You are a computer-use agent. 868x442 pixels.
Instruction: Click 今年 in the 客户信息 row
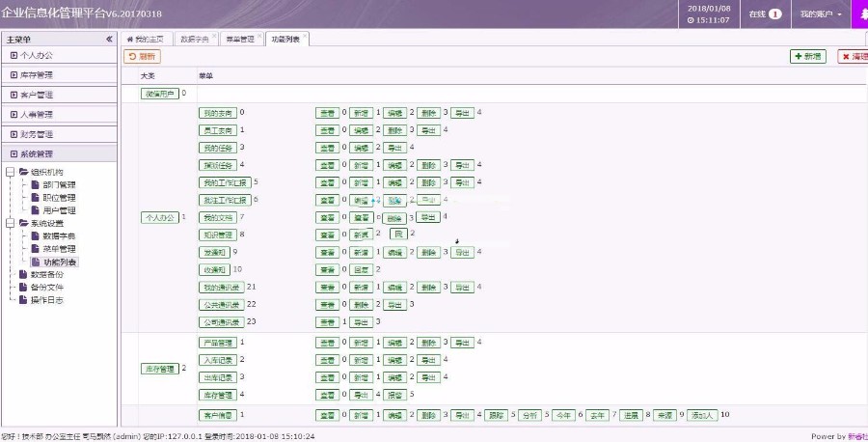[x=563, y=415]
